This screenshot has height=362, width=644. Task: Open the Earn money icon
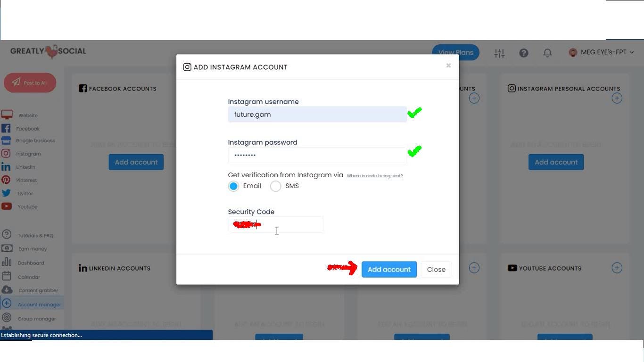pos(7,248)
